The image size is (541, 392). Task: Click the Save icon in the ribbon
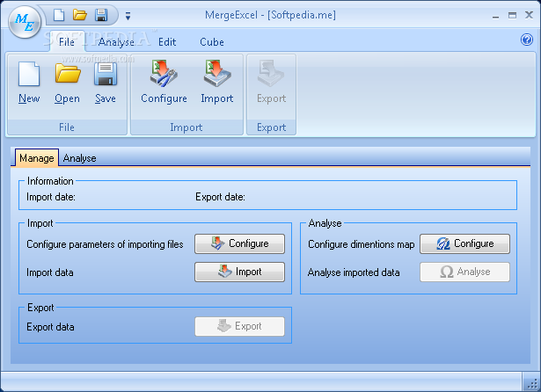pos(106,83)
